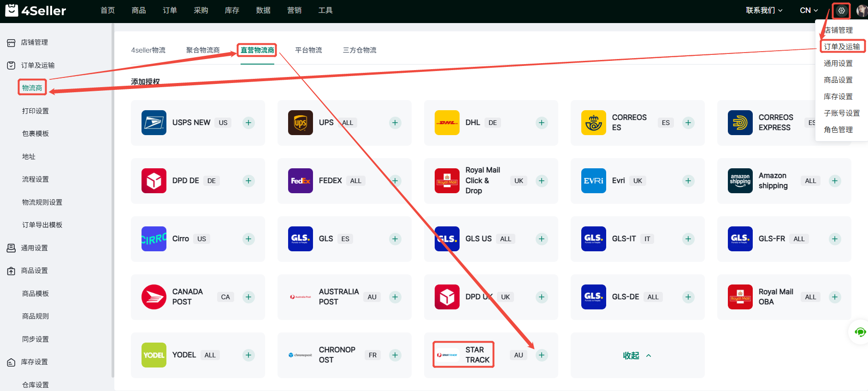Viewport: 868px width, 391px height.
Task: Open the 联系我们 dropdown
Action: tap(764, 10)
